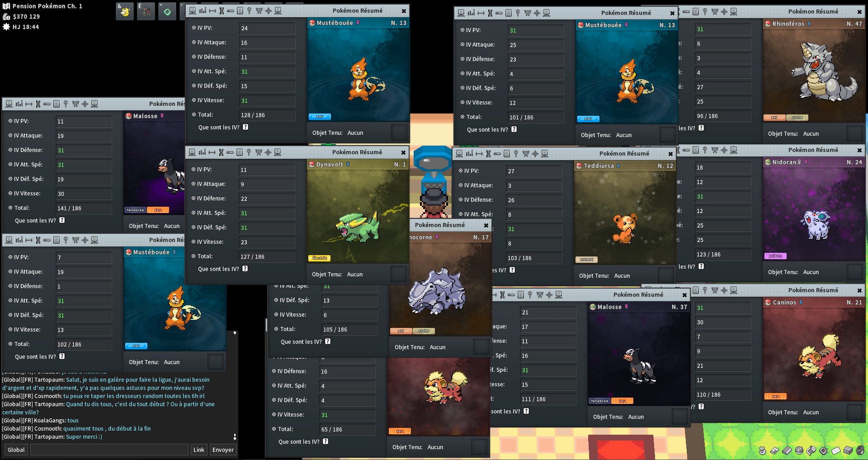Switch to the bar-chart tab in Teddiursa résumé
The image size is (868, 460).
pos(469,153)
